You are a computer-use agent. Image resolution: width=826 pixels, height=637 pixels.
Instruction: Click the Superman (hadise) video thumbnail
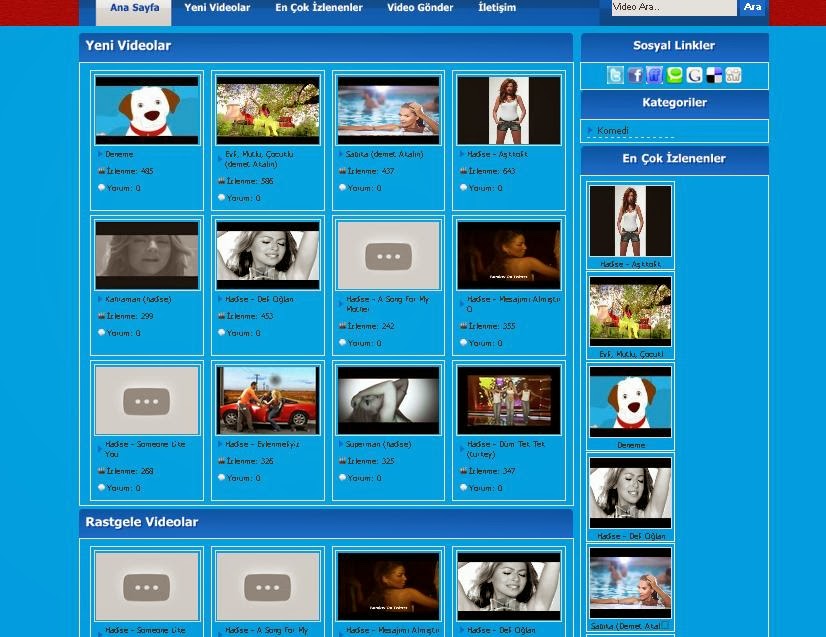click(387, 399)
